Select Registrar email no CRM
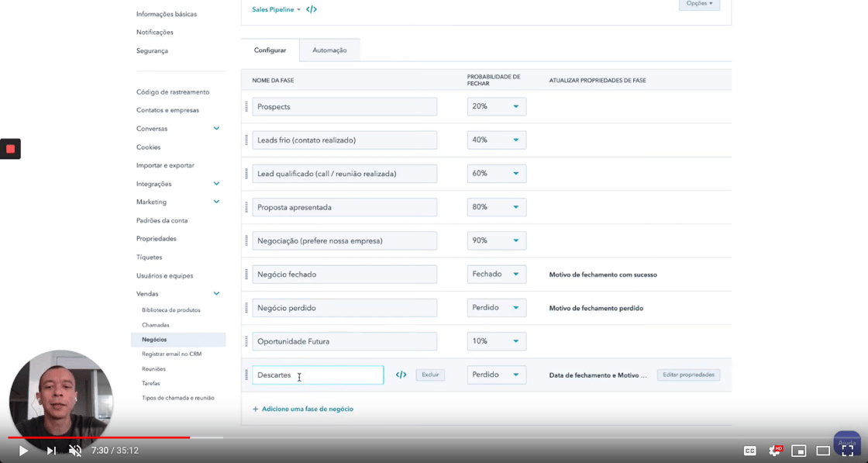 [171, 354]
